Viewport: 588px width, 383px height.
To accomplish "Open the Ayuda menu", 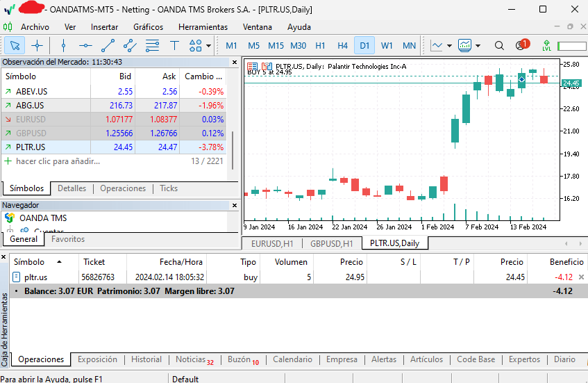I will (x=299, y=27).
